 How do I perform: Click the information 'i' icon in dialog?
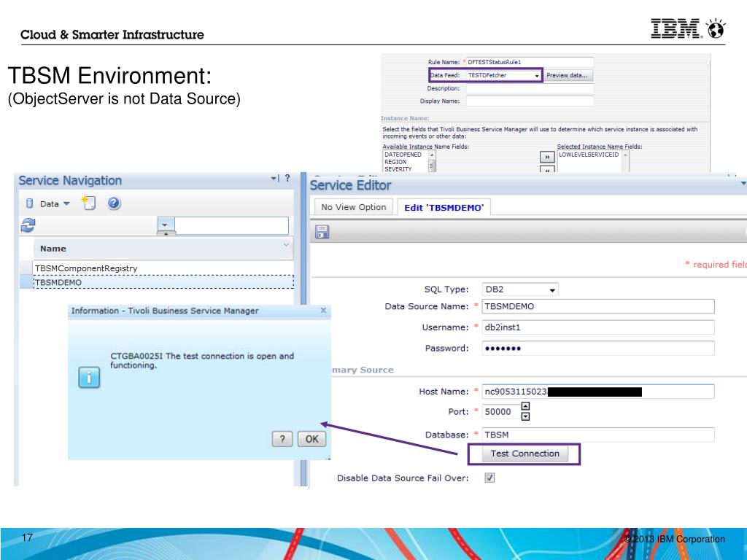point(89,378)
